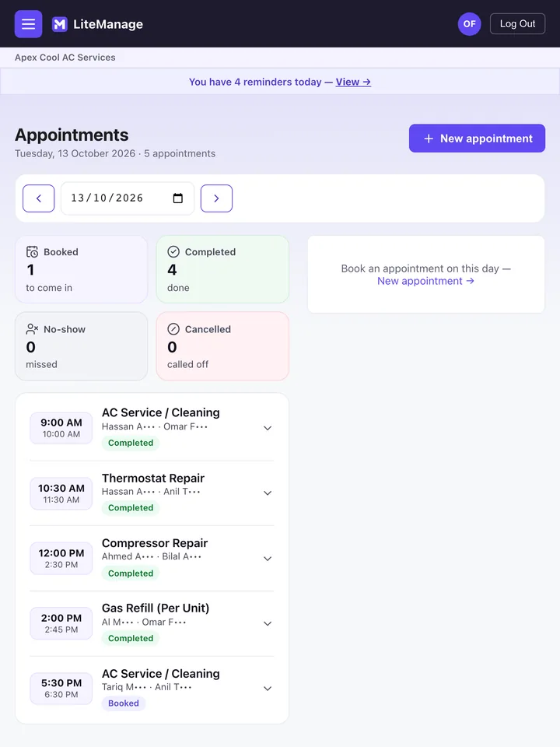Expand the Thermostat Repair appointment
Viewport: 560px width, 747px height.
pyautogui.click(x=268, y=493)
